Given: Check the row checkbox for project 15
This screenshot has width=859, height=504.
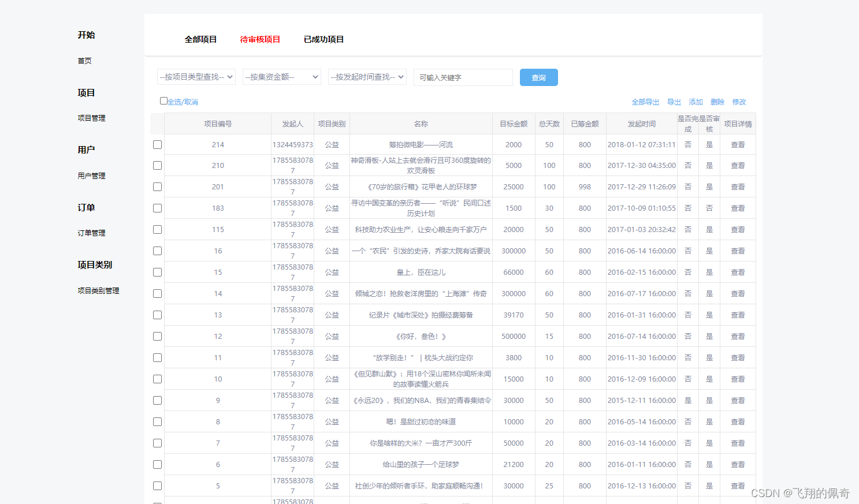Looking at the screenshot, I should coord(157,272).
